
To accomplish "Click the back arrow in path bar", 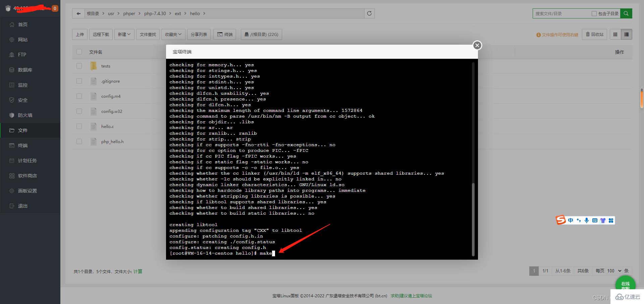I will pos(78,13).
